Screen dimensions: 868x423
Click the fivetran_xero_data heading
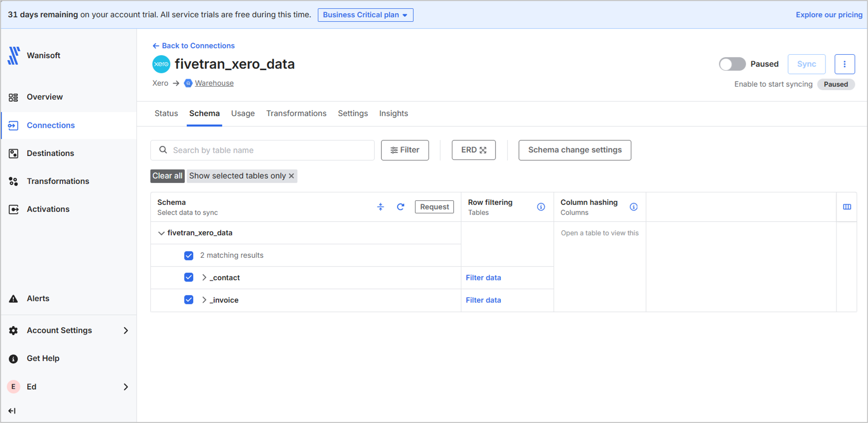click(x=234, y=64)
